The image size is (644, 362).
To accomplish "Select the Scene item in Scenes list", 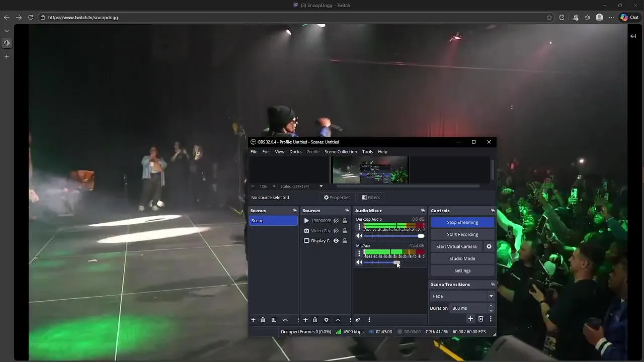I will tap(273, 221).
